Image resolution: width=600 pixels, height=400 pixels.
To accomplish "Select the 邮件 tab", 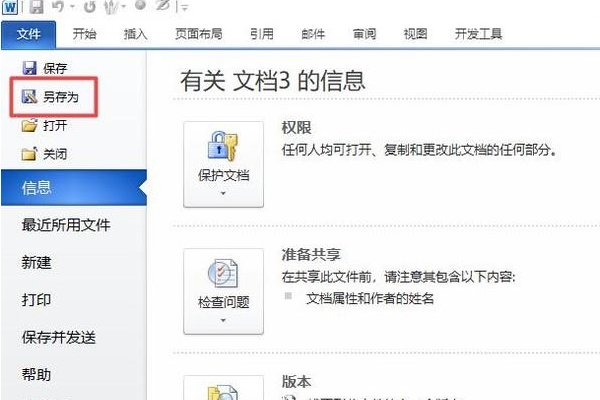I will point(313,34).
